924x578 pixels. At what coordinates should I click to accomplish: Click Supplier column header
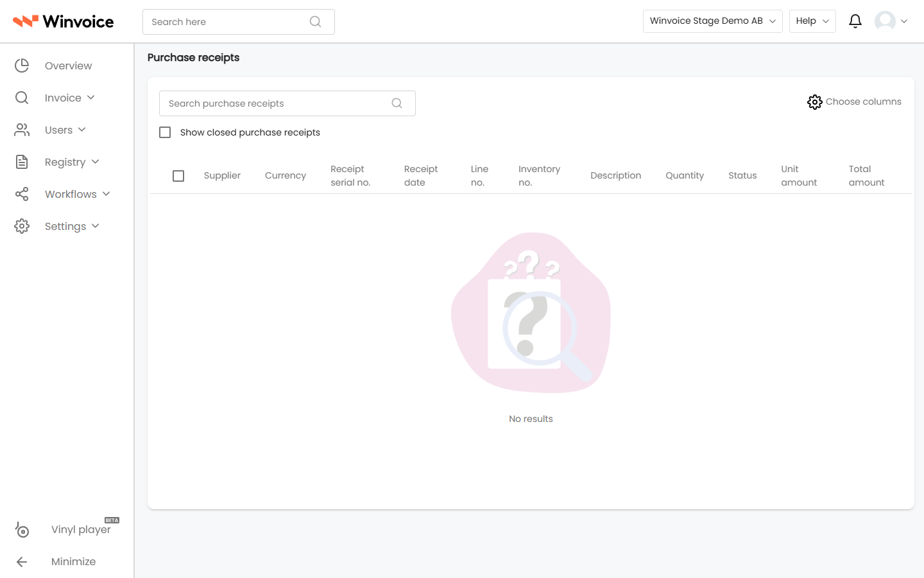[x=222, y=175]
